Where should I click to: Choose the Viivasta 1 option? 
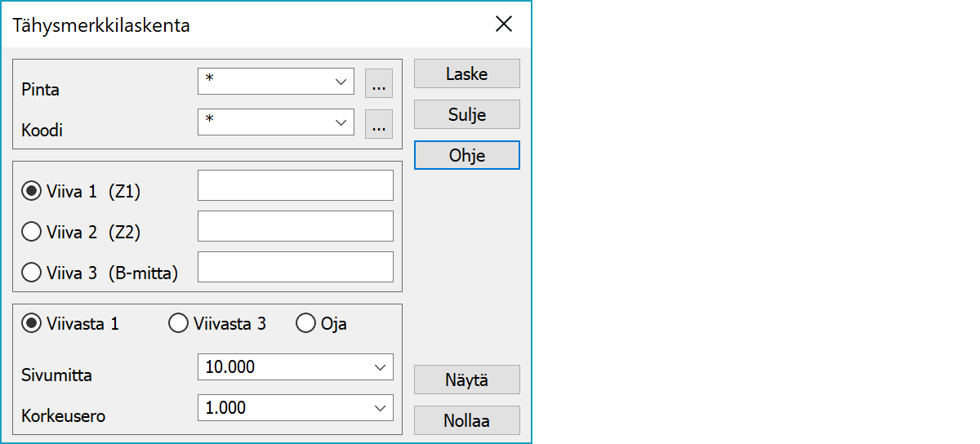[x=32, y=324]
